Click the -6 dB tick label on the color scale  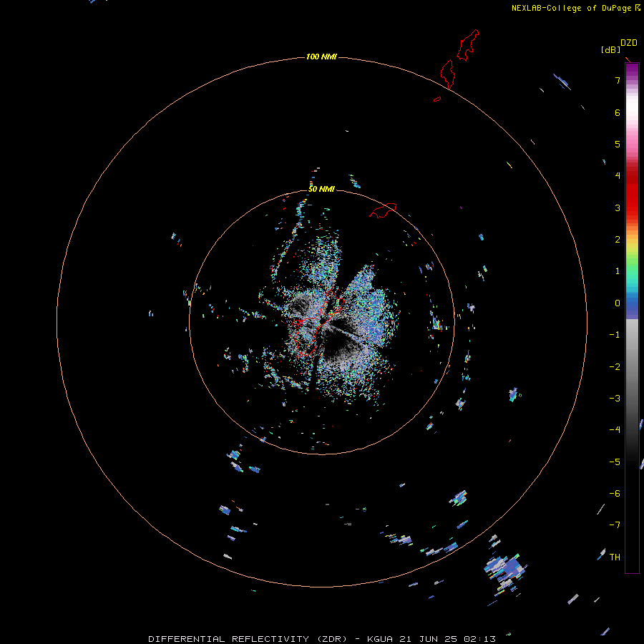point(615,494)
